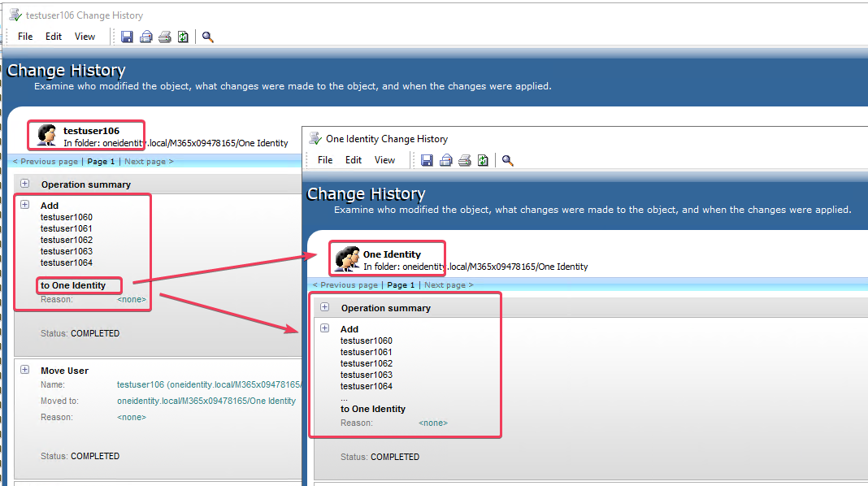The image size is (868, 486).
Task: Click the Add reason <none> link in the One Identity window
Action: pos(433,423)
